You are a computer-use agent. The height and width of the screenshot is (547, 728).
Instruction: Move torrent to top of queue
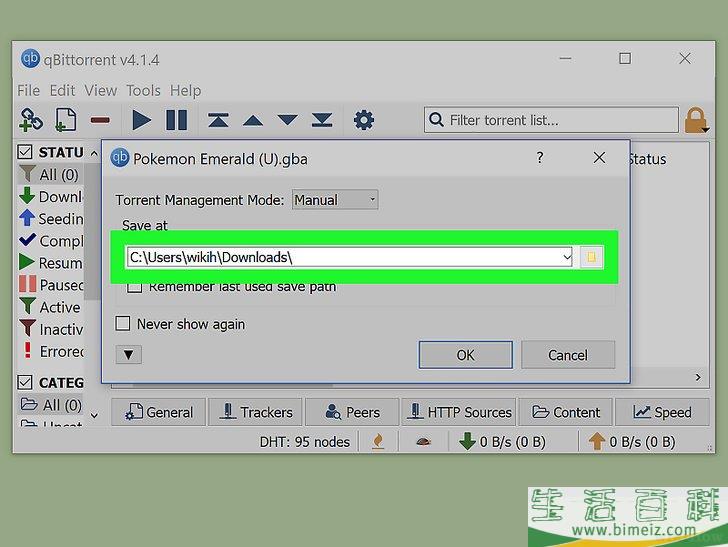click(218, 121)
